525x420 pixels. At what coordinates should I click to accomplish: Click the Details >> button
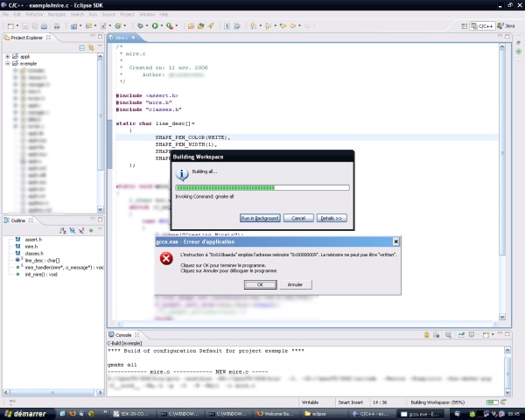pos(332,218)
